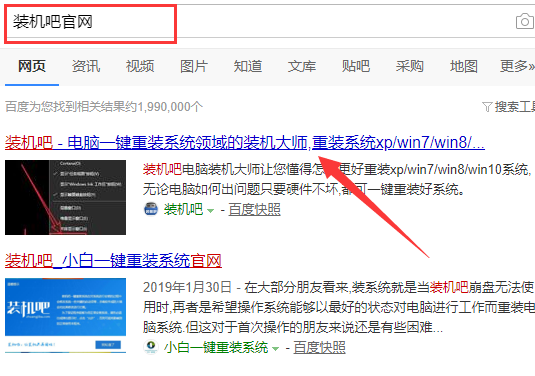Open the 更多 categories expander

517,66
